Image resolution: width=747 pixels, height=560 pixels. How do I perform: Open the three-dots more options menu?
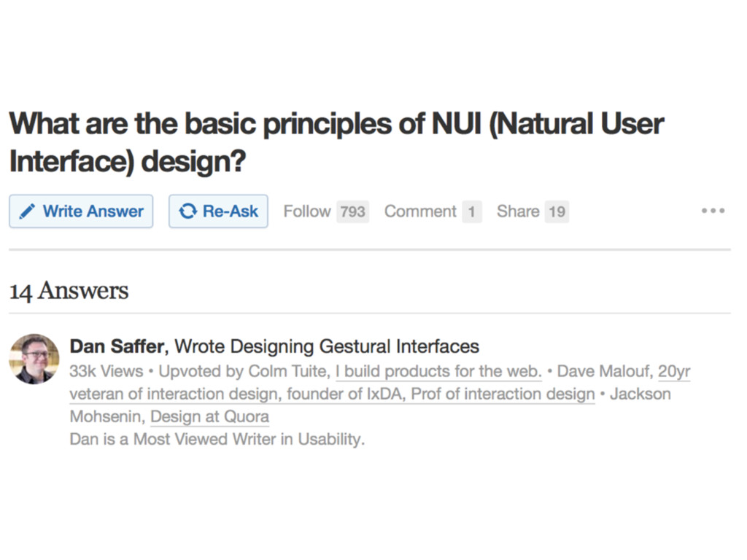(x=713, y=211)
